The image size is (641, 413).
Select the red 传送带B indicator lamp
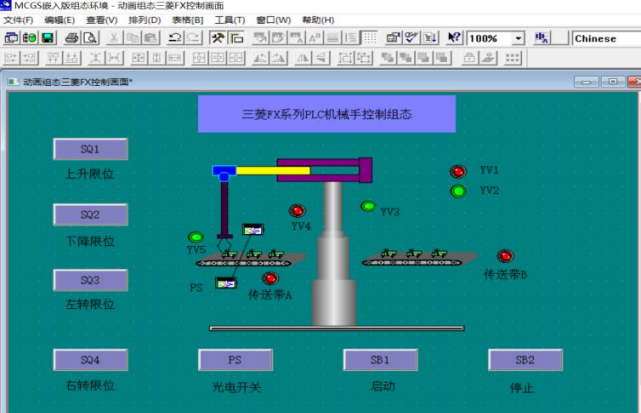[x=505, y=256]
